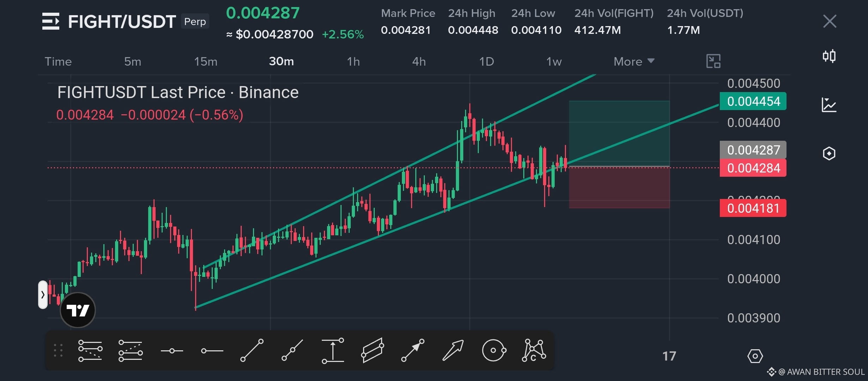868x381 pixels.
Task: Click the date label 17 on time axis
Action: click(669, 356)
